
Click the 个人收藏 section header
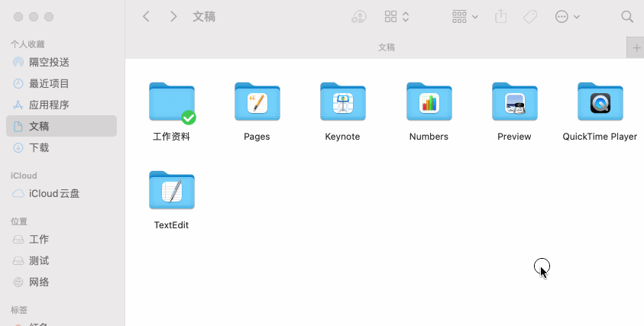[x=28, y=44]
